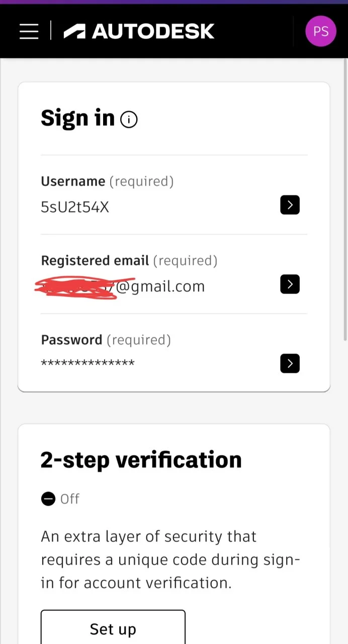Click the AUTODESK wordmark text

pyautogui.click(x=153, y=31)
